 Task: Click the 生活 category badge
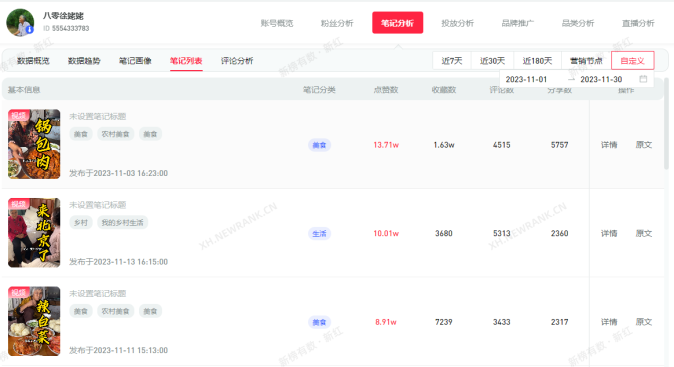[x=319, y=234]
